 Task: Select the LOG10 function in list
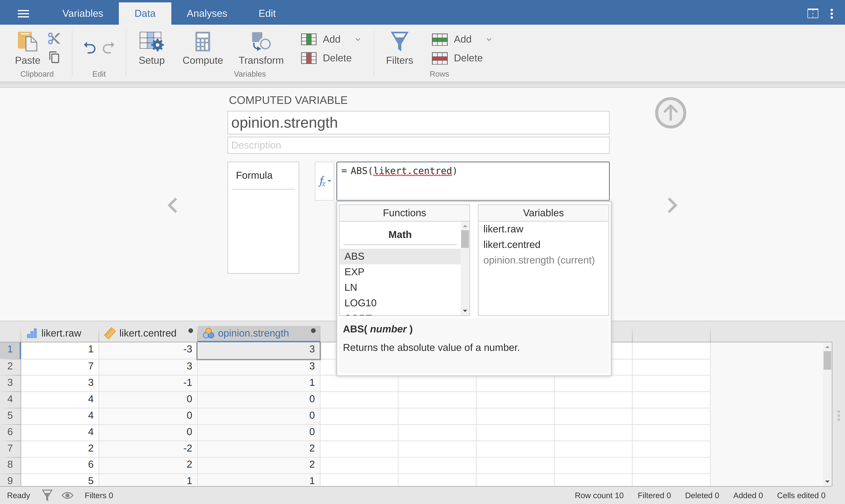point(400,303)
